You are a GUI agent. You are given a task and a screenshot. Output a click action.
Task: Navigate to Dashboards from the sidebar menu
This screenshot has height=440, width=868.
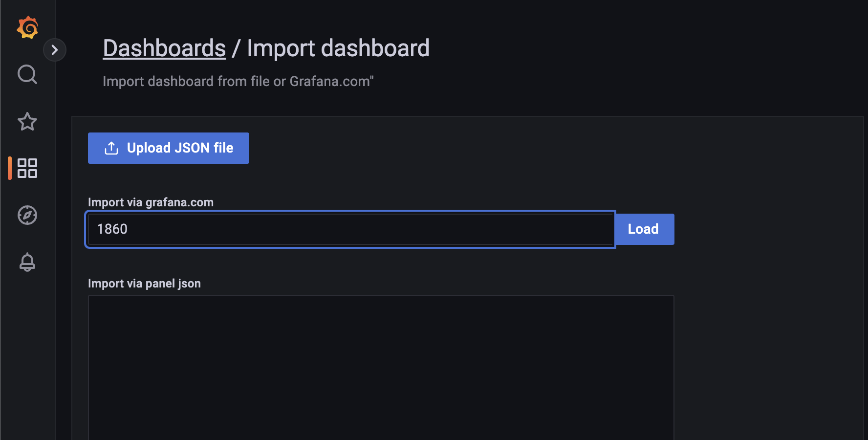click(x=27, y=168)
